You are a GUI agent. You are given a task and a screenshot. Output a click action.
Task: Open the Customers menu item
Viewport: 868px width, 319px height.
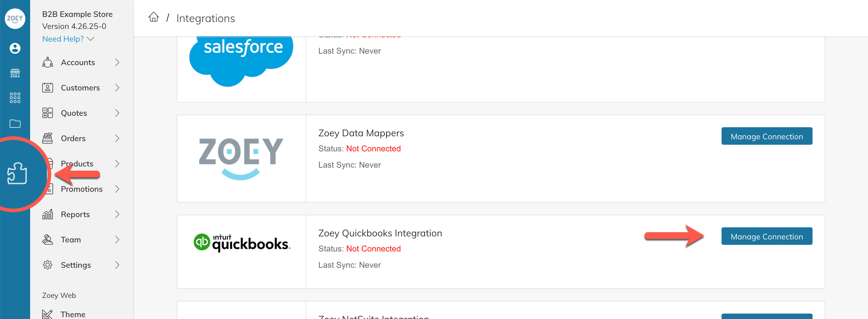tap(81, 88)
